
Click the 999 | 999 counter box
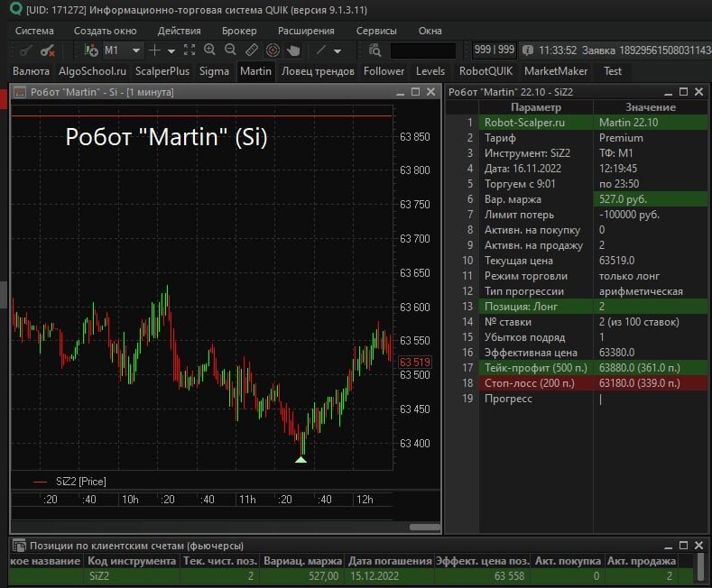[494, 50]
